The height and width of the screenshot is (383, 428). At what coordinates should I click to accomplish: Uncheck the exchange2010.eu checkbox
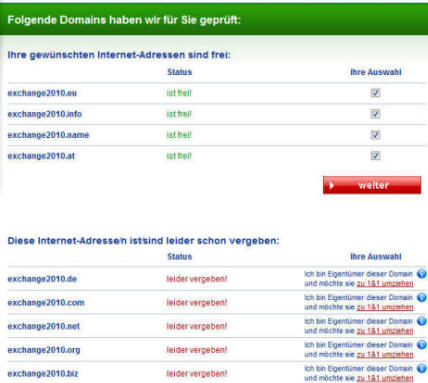coord(375,93)
